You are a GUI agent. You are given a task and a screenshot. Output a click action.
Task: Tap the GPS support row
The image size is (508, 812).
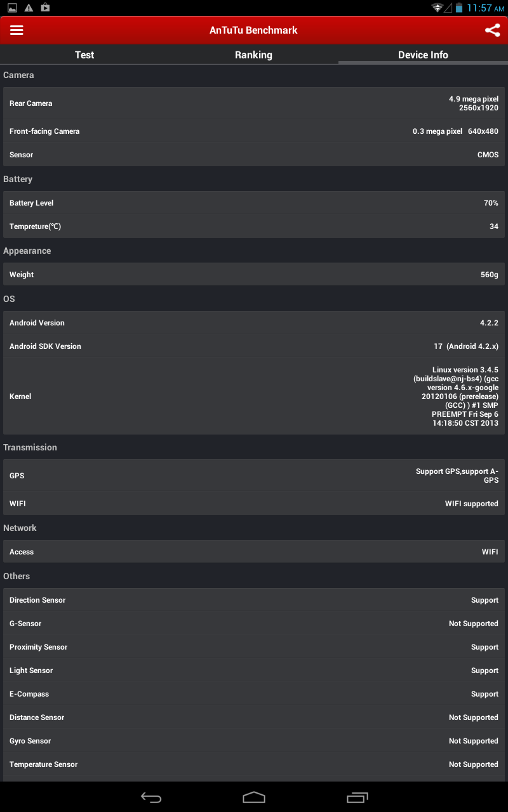pyautogui.click(x=254, y=476)
